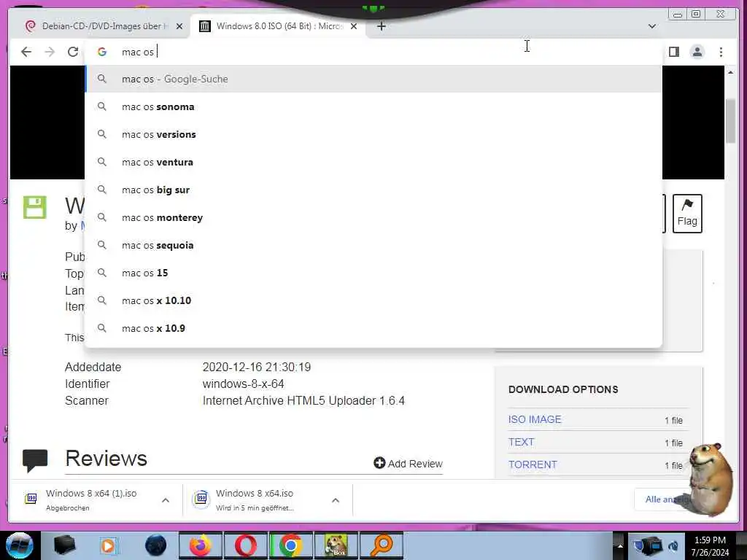Screen dimensions: 747x560
Task: Add a review via Add Review link
Action: [409, 463]
